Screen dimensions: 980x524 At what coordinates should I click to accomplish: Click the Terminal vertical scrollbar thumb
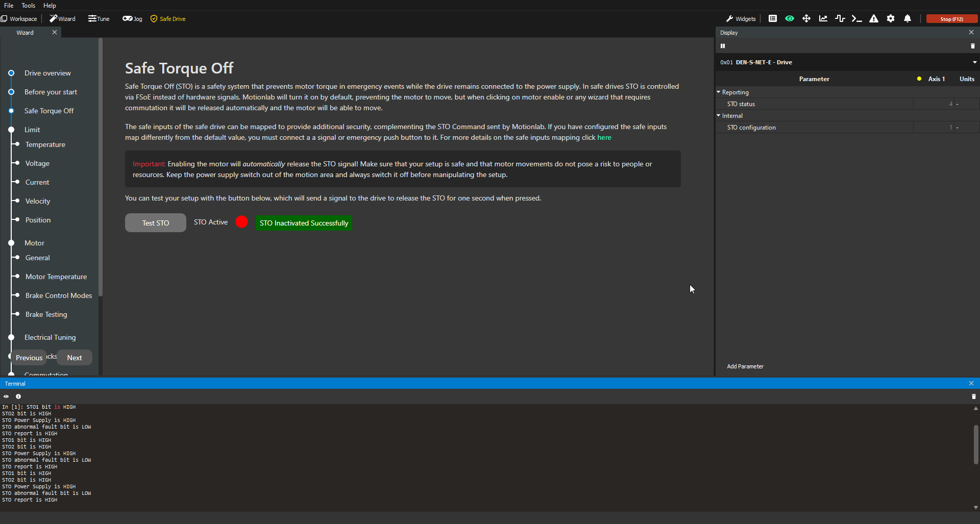(x=975, y=444)
